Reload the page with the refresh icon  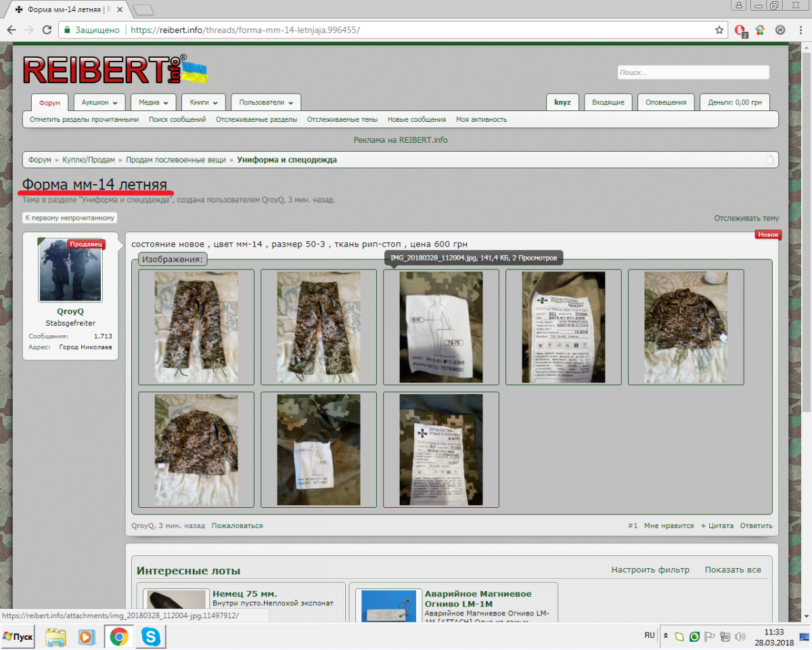47,30
